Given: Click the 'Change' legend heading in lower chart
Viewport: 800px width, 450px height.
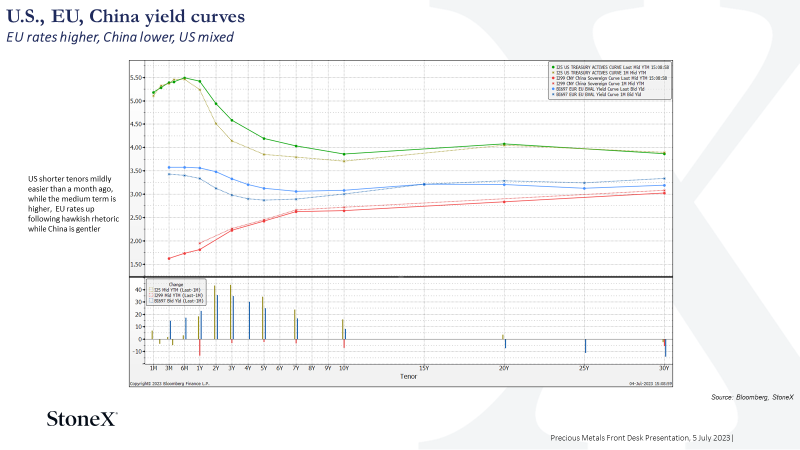Looking at the screenshot, I should pos(176,284).
